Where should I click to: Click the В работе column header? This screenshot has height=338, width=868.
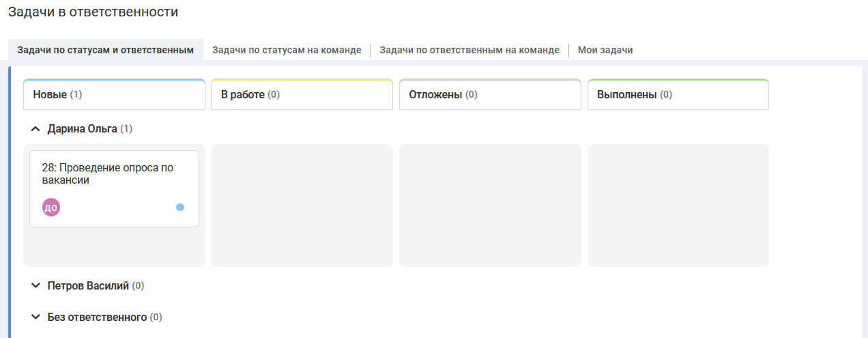(x=302, y=95)
